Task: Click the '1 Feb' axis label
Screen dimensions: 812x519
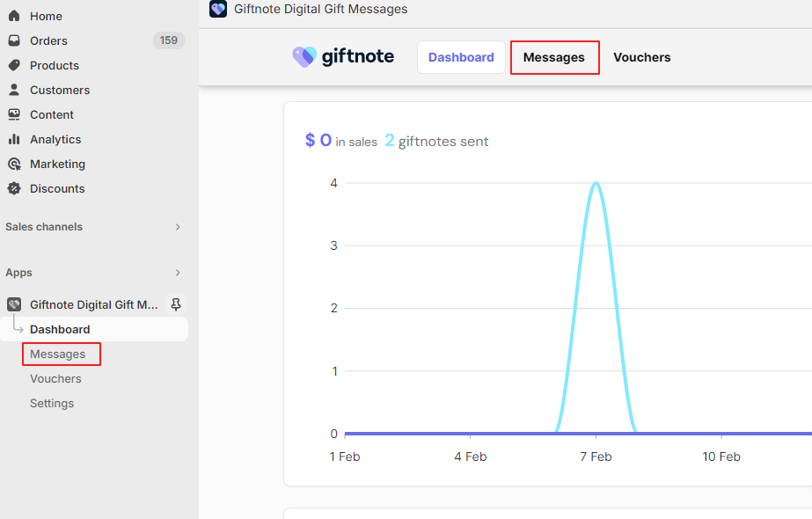Action: pyautogui.click(x=345, y=457)
